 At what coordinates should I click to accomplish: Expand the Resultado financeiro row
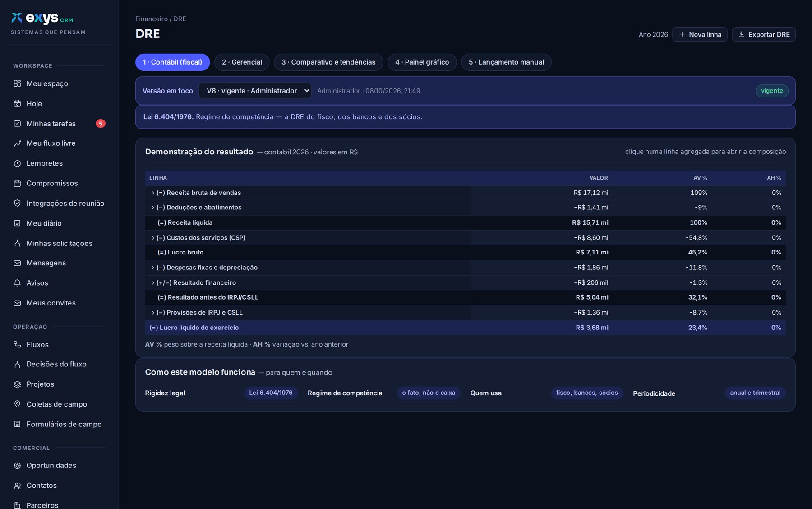152,283
